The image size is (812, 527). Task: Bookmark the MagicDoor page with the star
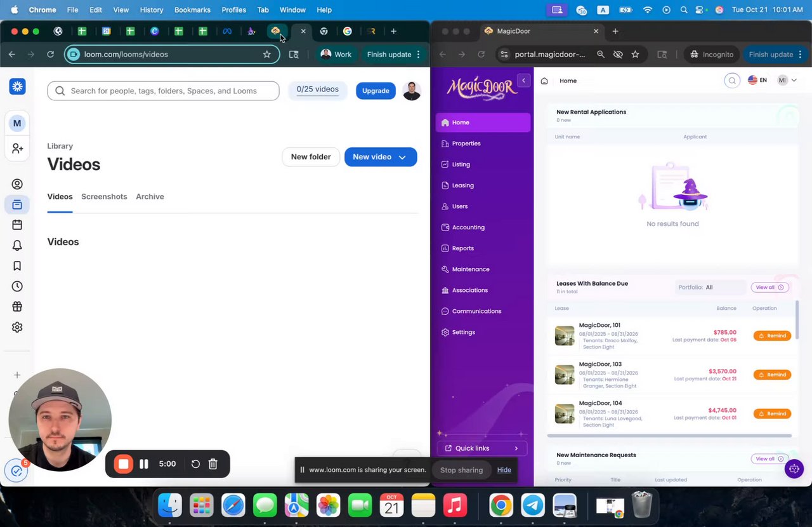[x=635, y=55]
